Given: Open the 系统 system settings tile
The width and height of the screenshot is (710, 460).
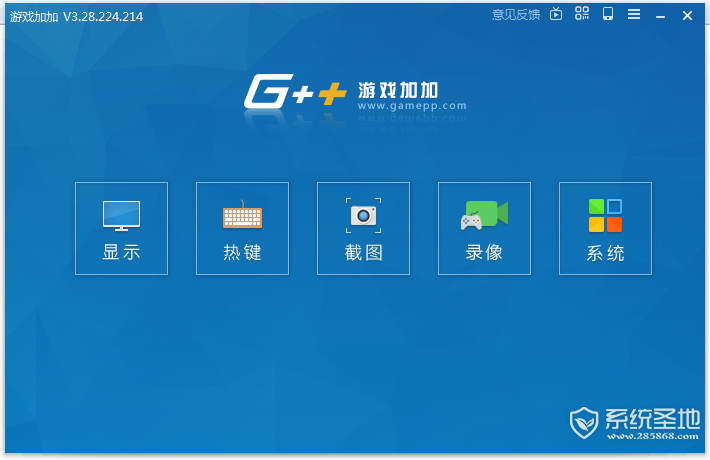Looking at the screenshot, I should (605, 229).
